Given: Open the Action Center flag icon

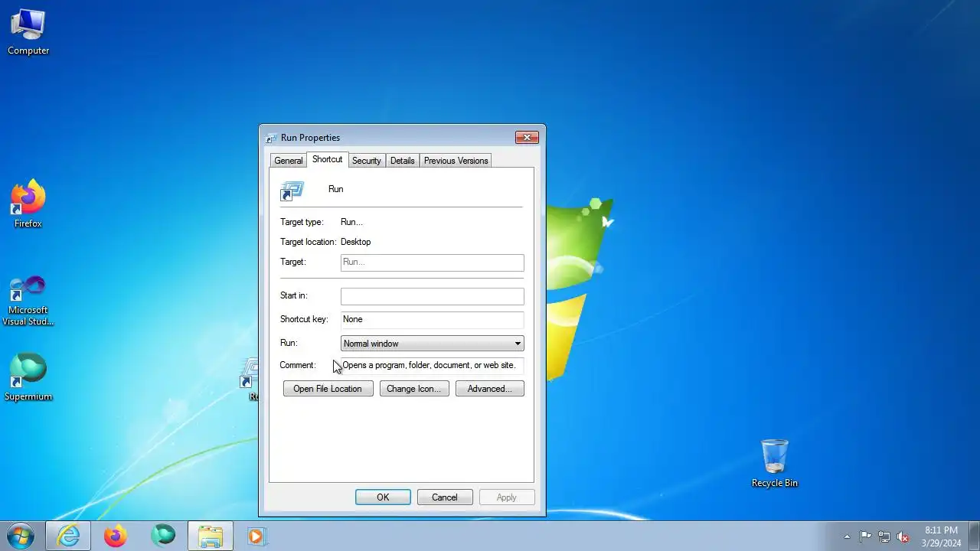Looking at the screenshot, I should (865, 536).
